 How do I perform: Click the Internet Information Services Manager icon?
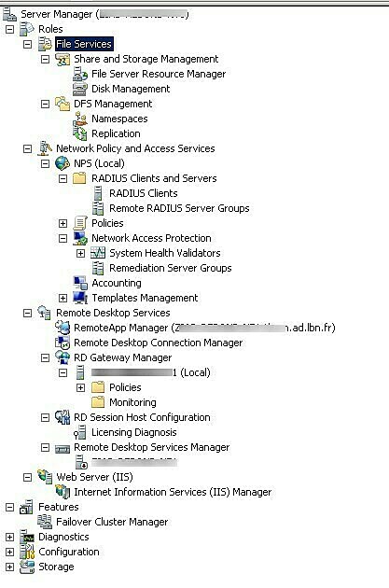point(63,492)
